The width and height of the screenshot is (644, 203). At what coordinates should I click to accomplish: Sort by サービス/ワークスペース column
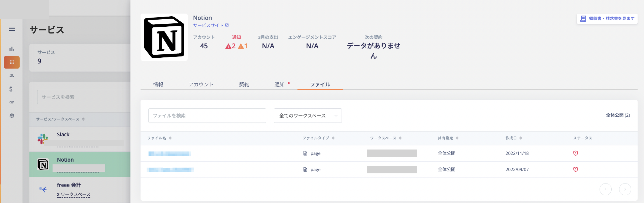coord(60,119)
